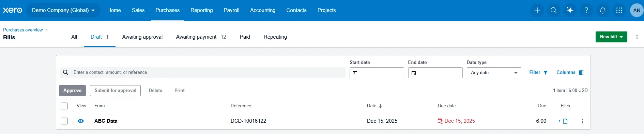
Task: Open the global search icon
Action: pos(554,10)
